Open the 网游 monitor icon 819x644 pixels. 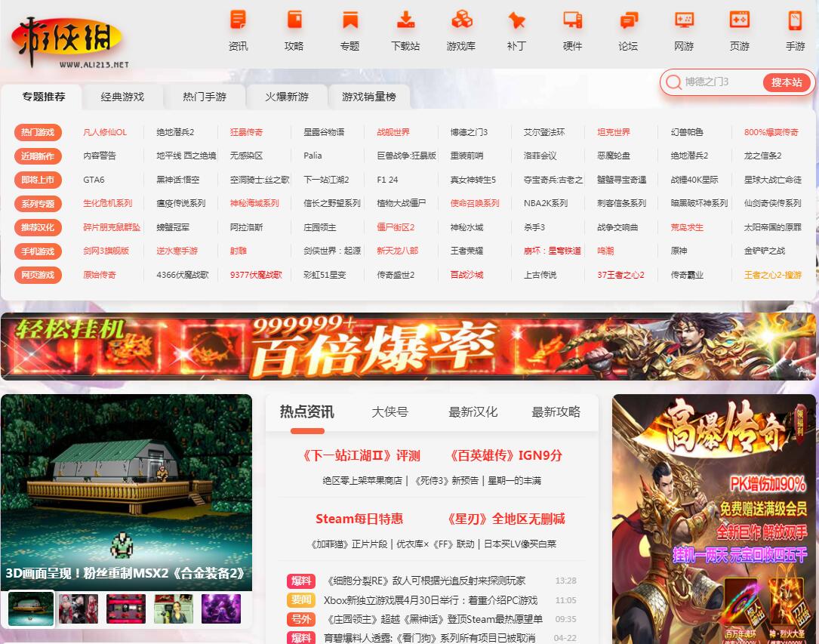coord(684,21)
